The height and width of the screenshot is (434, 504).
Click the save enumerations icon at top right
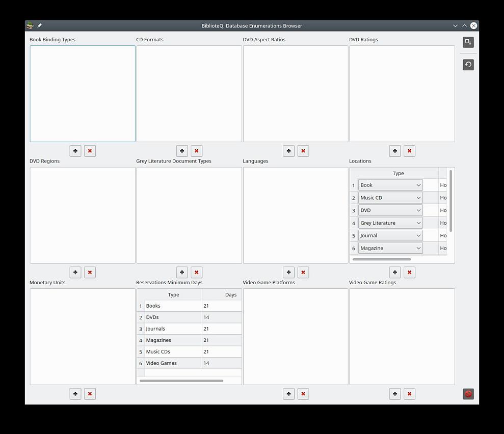pos(468,42)
